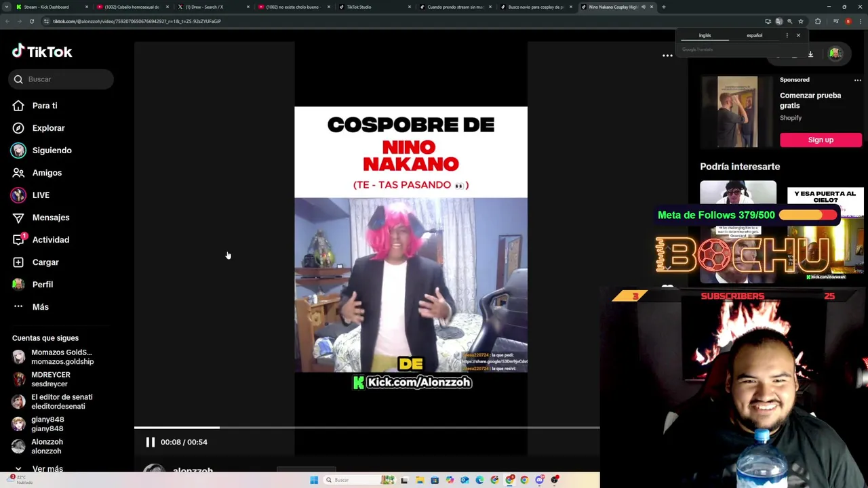Close the Google Translate popup
The height and width of the screenshot is (488, 868).
pos(798,35)
